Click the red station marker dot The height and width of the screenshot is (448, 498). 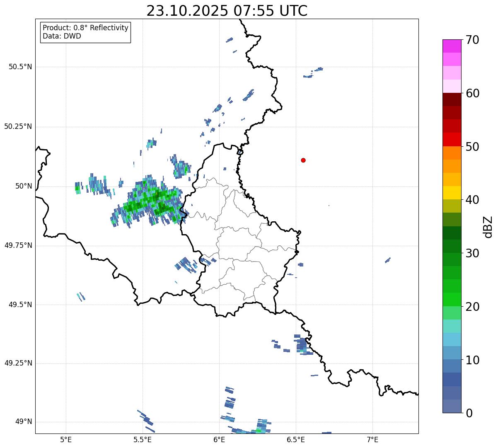pyautogui.click(x=303, y=160)
